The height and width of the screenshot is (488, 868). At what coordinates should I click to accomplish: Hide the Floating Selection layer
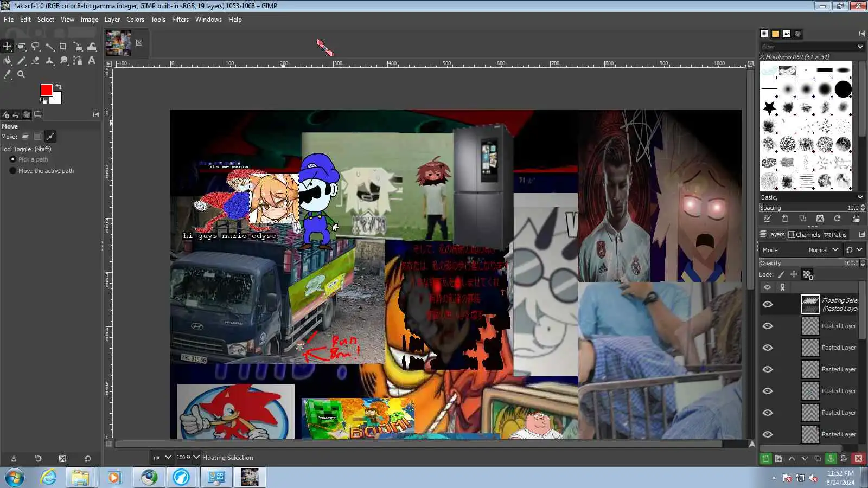click(x=768, y=304)
